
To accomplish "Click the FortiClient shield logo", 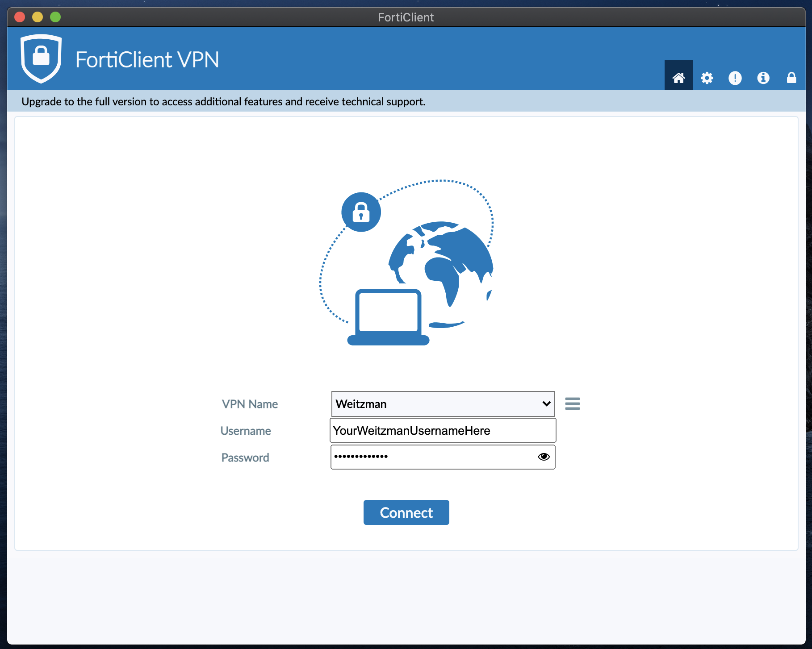I will point(41,58).
